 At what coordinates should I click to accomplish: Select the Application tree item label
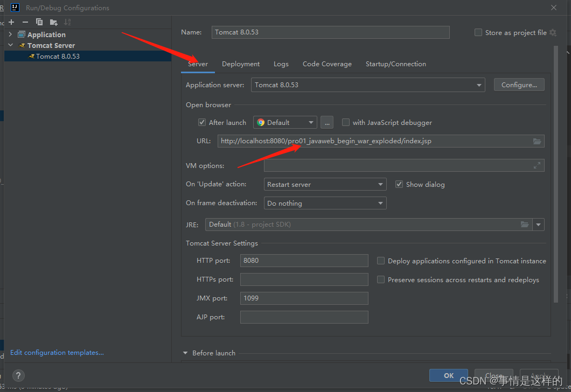(46, 34)
